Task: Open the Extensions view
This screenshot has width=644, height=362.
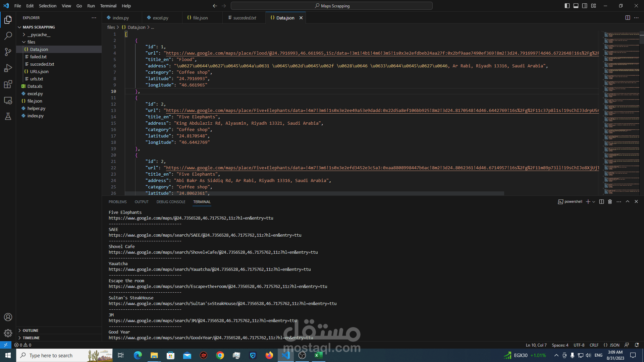Action: coord(8,84)
